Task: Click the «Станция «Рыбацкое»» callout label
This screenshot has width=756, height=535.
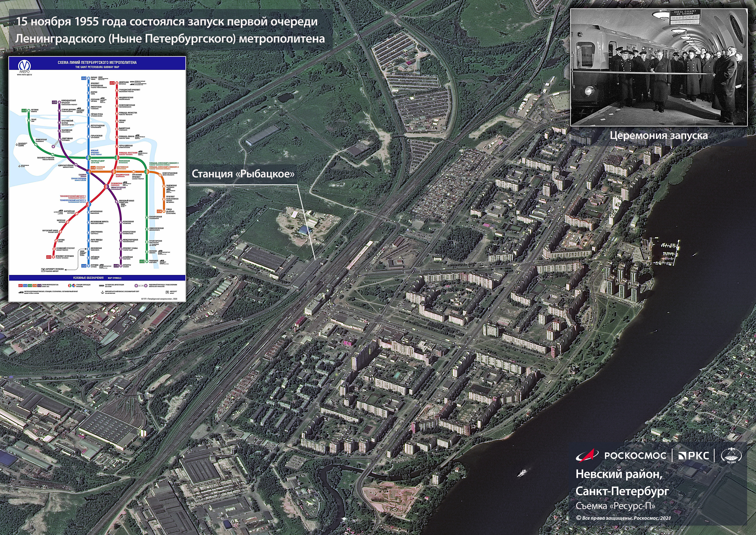Action: tap(243, 174)
